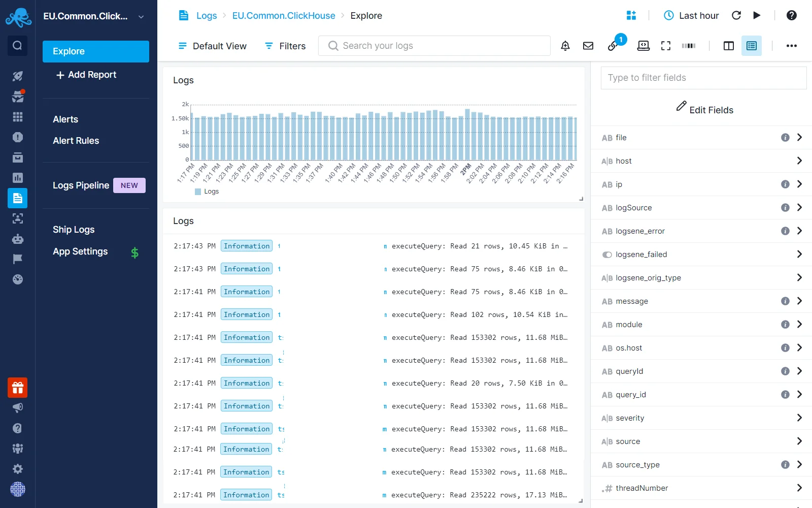Open the Last hour time picker
Image resolution: width=812 pixels, height=508 pixels.
tap(691, 15)
